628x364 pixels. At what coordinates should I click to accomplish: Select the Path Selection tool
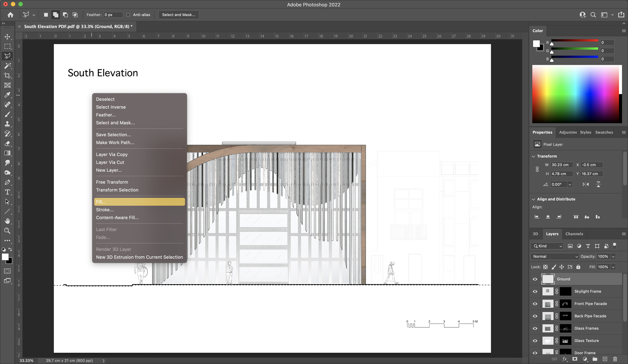click(x=7, y=202)
